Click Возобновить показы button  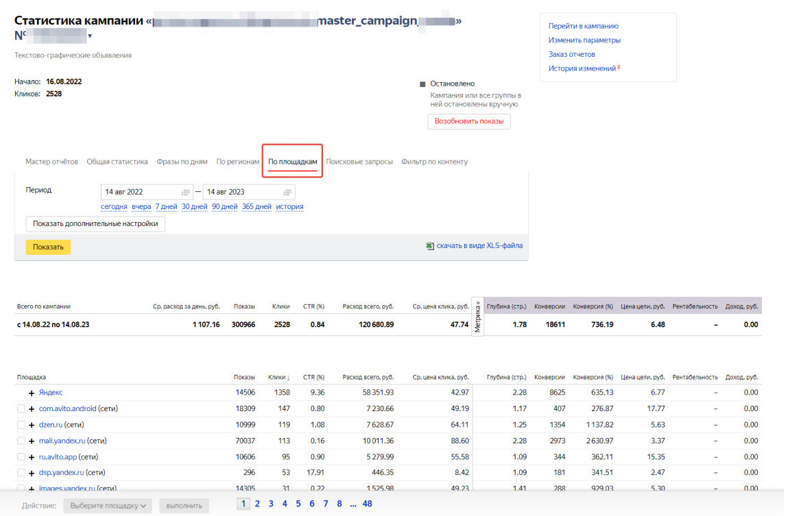coord(469,121)
